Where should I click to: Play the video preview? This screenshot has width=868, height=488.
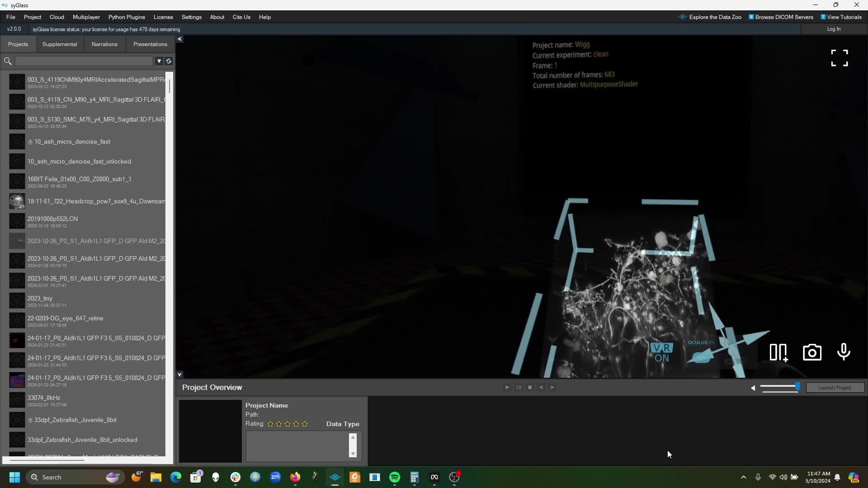[x=507, y=387]
